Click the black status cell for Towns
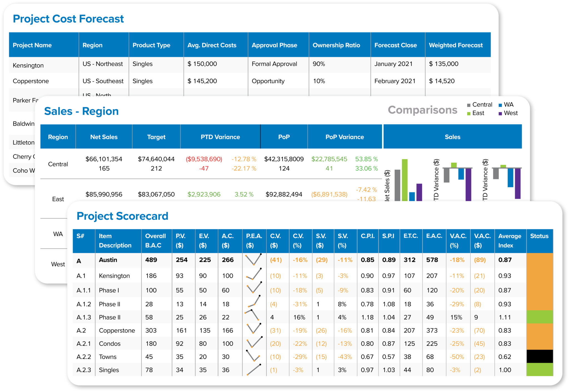 click(x=540, y=356)
